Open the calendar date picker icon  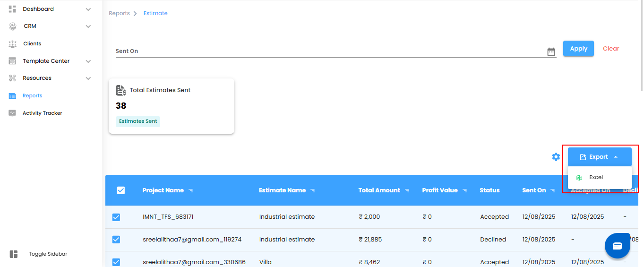[x=551, y=52]
